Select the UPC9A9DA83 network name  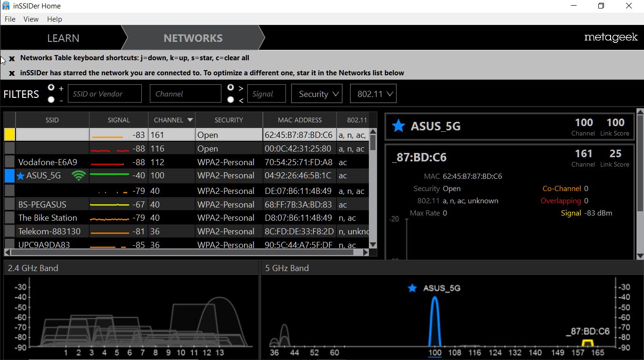[x=44, y=245]
